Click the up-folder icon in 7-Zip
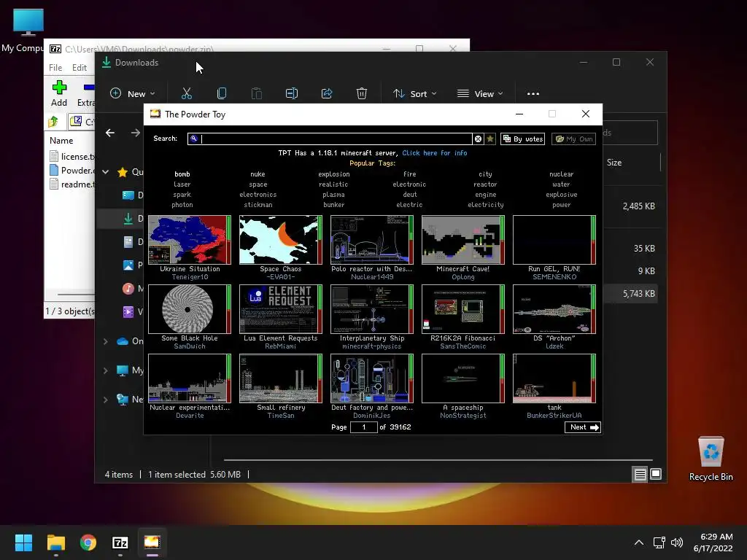 (53, 122)
